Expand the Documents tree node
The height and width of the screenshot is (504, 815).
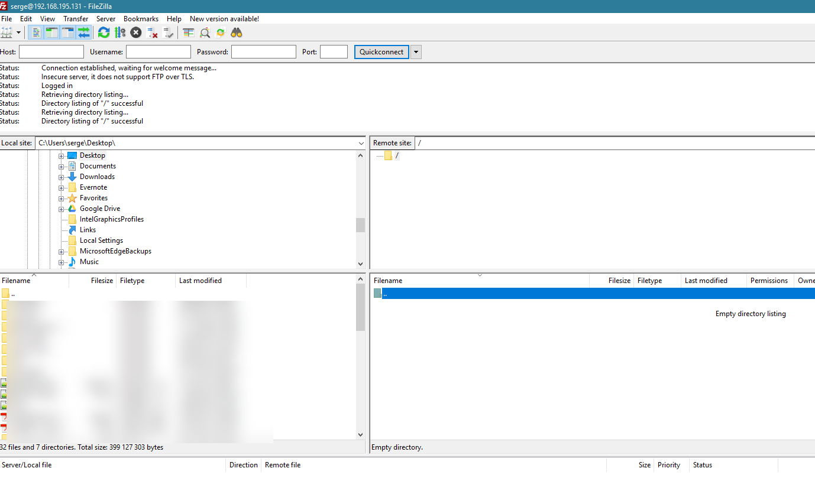pyautogui.click(x=61, y=167)
